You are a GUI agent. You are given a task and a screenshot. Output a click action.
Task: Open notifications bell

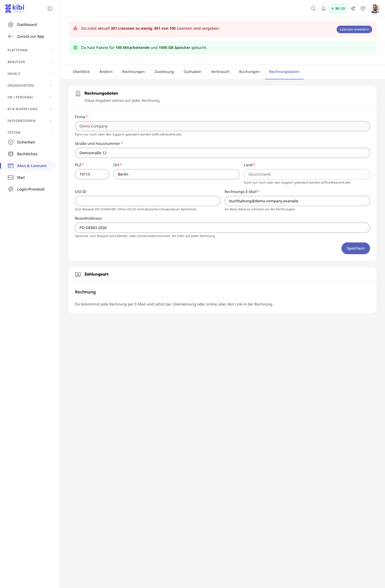tap(324, 9)
